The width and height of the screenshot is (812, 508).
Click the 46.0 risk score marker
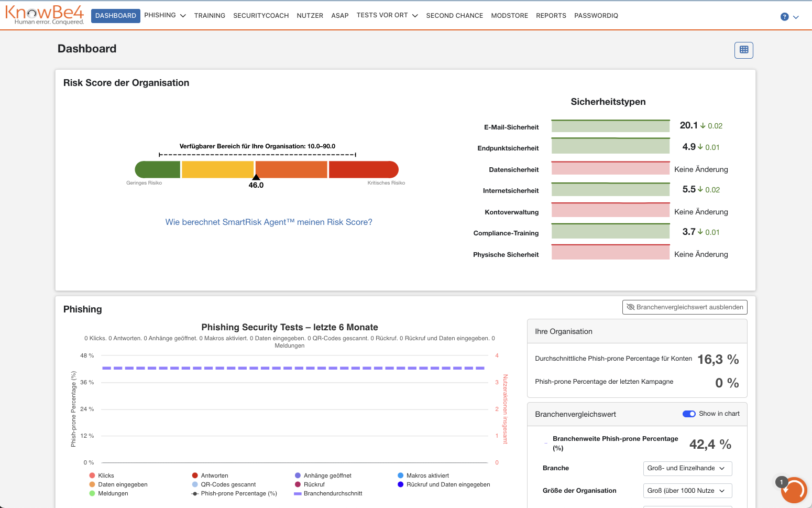[x=256, y=182]
